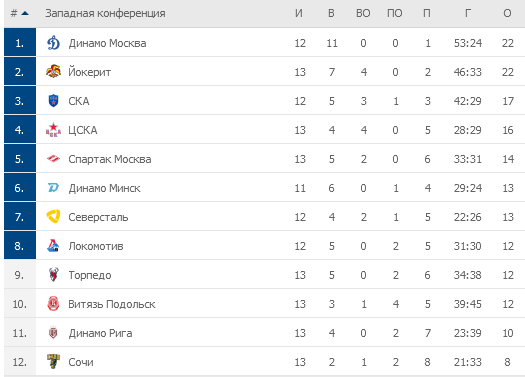Open the Витязь Подольск team link
525x377 pixels.
[112, 304]
